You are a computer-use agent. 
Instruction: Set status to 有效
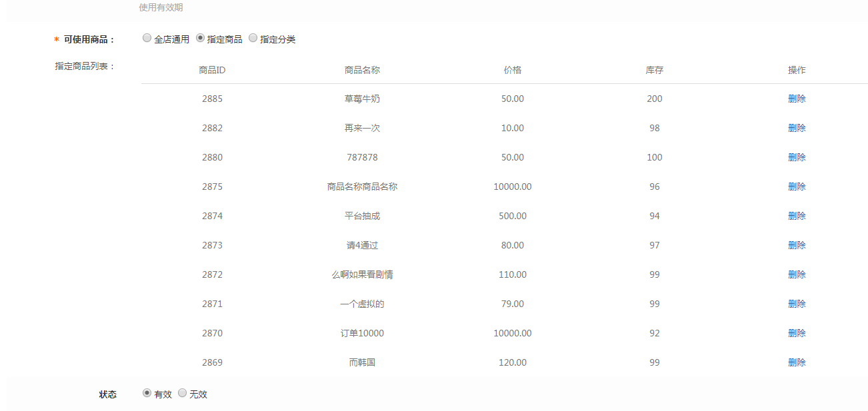(x=147, y=394)
